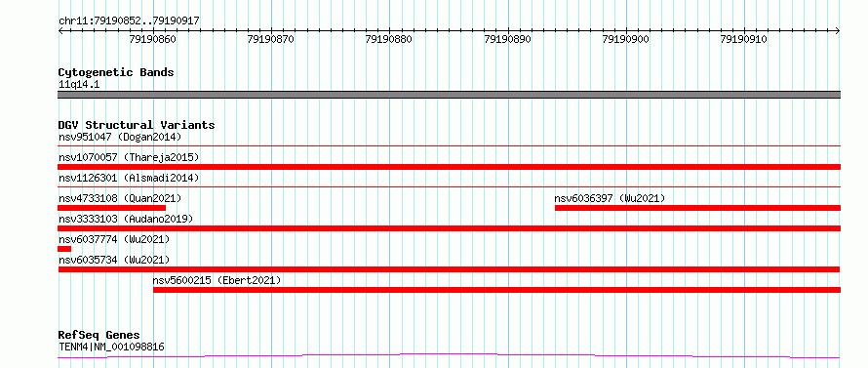Click the thick red nsv1070057 variant bar
Image resolution: width=868 pixels, height=368 pixels.
coord(449,167)
